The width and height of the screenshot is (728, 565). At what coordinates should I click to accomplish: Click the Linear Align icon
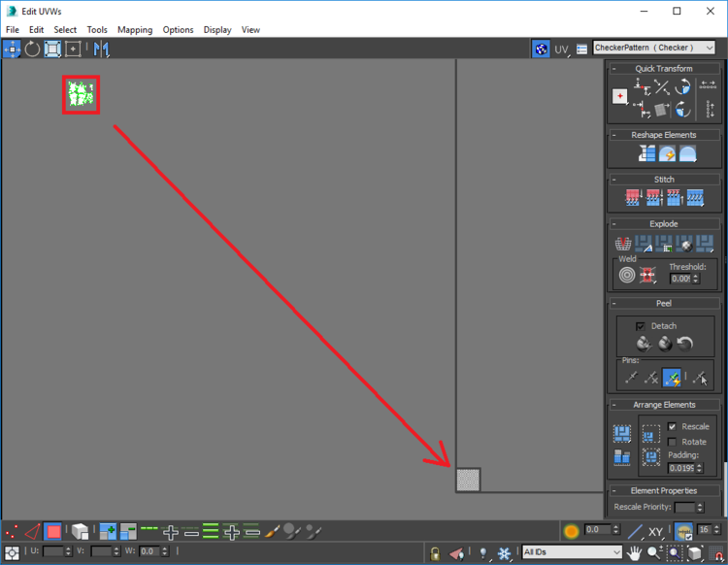point(662,86)
